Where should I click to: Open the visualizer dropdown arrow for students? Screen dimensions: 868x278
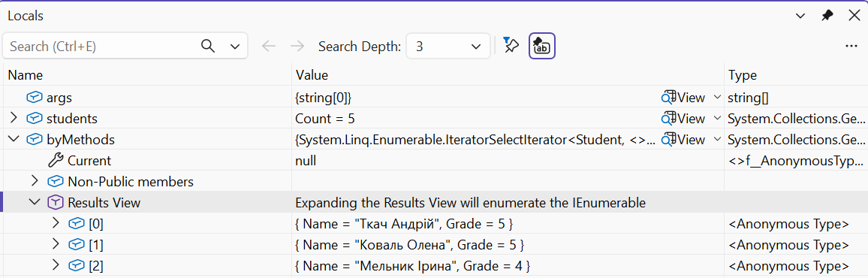coord(717,119)
